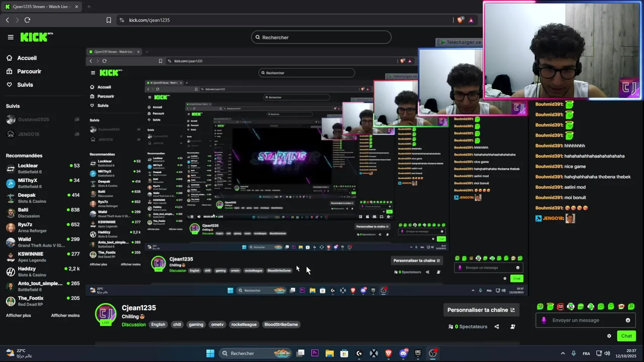
Task: Click the share icon beside Spectateurs
Action: [x=497, y=327]
